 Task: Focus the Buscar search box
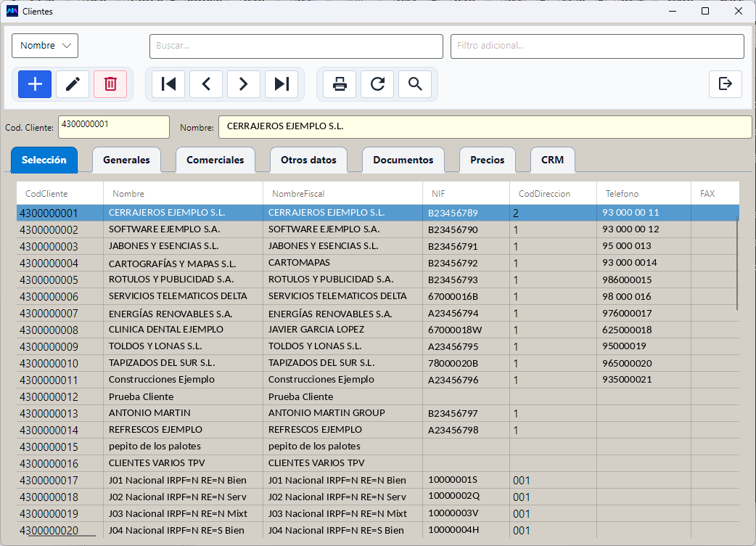pyautogui.click(x=296, y=46)
